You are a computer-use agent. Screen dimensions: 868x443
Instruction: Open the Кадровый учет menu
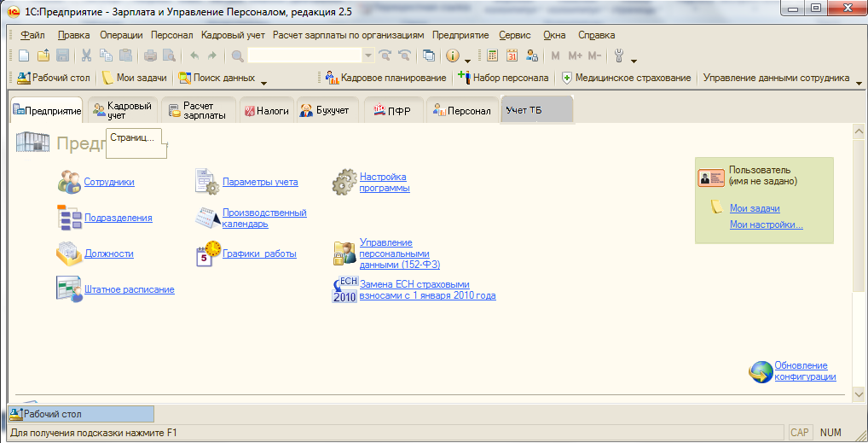(233, 35)
